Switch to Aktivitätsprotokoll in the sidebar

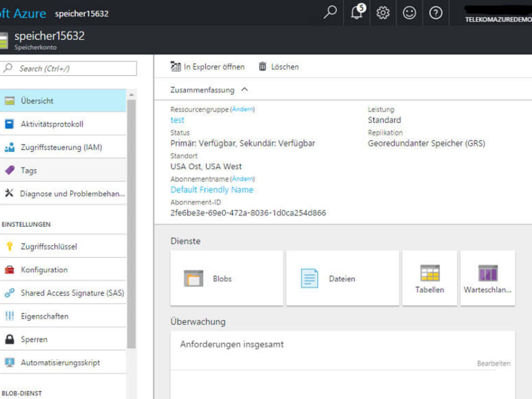click(x=53, y=124)
